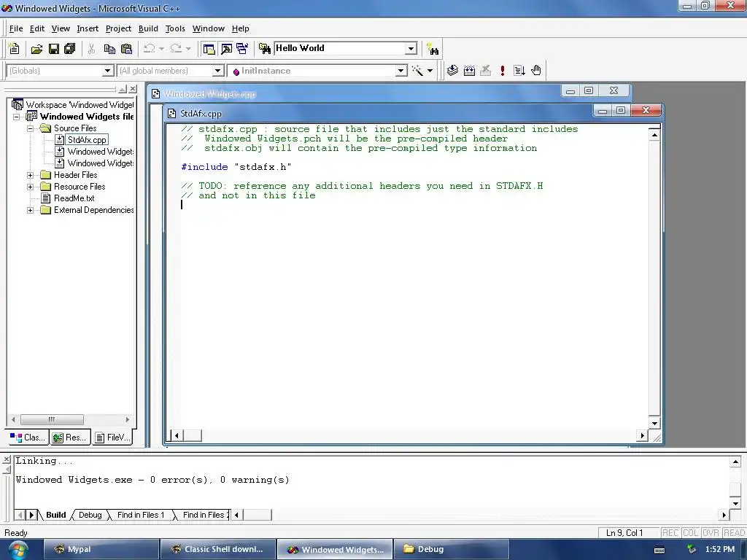Insert a breakpoint with the hand icon
This screenshot has width=747, height=560.
(536, 71)
